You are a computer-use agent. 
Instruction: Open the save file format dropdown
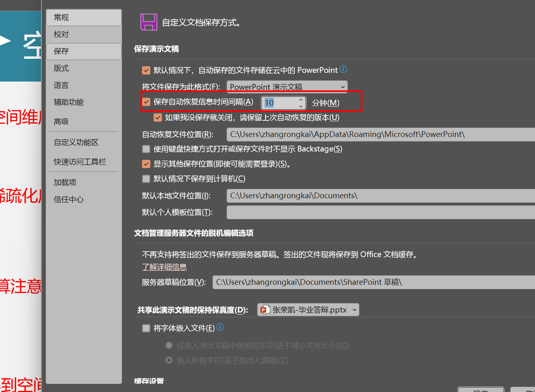[287, 87]
